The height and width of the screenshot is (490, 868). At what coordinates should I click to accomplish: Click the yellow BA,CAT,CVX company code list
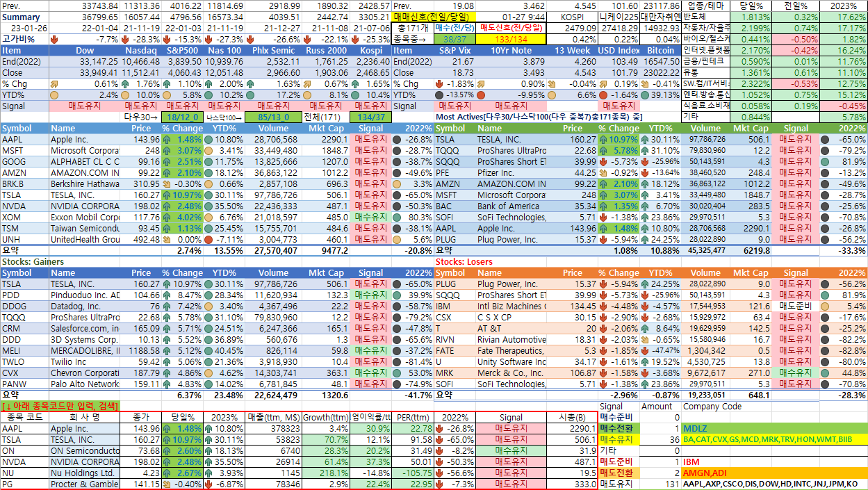coord(775,440)
